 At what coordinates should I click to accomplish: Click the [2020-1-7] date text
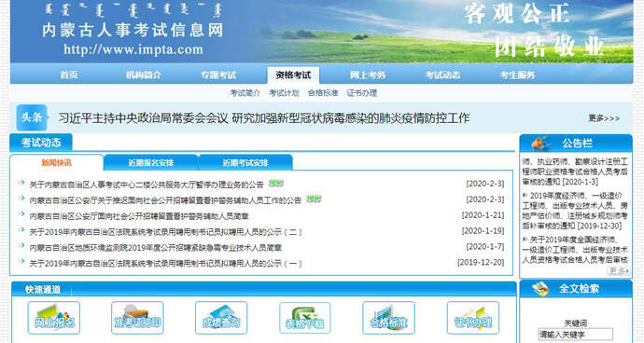[485, 246]
